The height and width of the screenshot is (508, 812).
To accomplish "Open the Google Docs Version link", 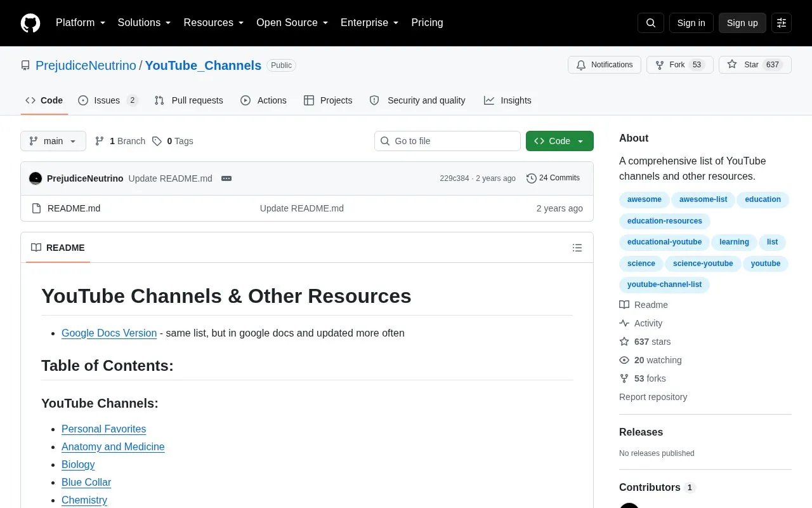I will [109, 333].
